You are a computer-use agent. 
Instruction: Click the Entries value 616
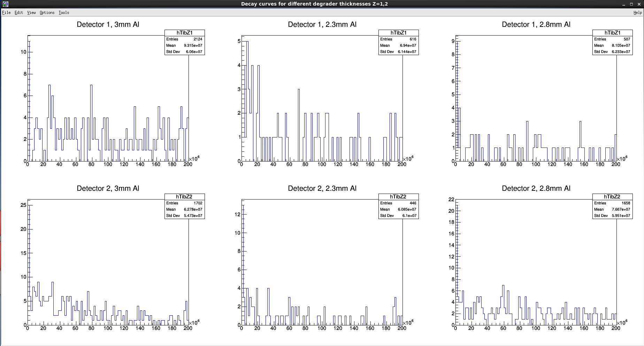(413, 39)
